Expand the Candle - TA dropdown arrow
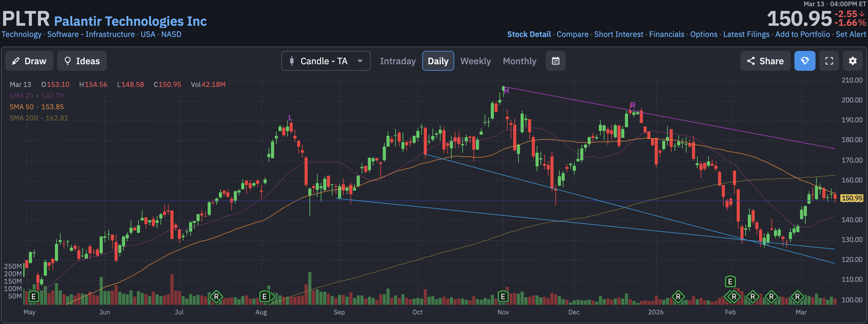This screenshot has height=324, width=868. point(360,61)
